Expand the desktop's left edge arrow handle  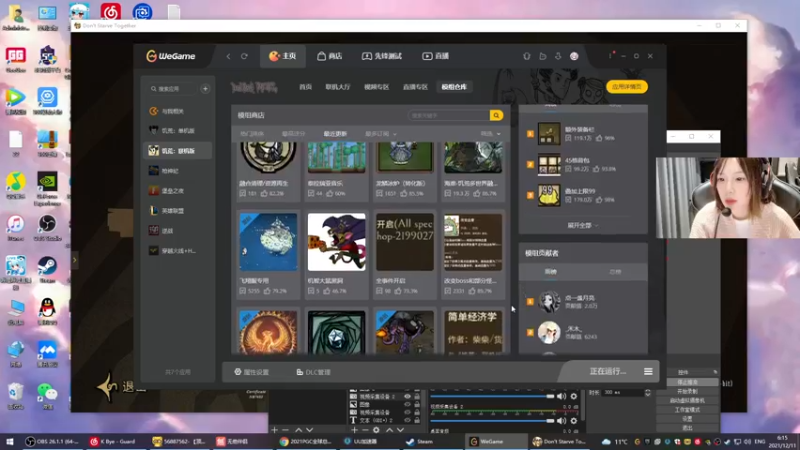pos(74,260)
